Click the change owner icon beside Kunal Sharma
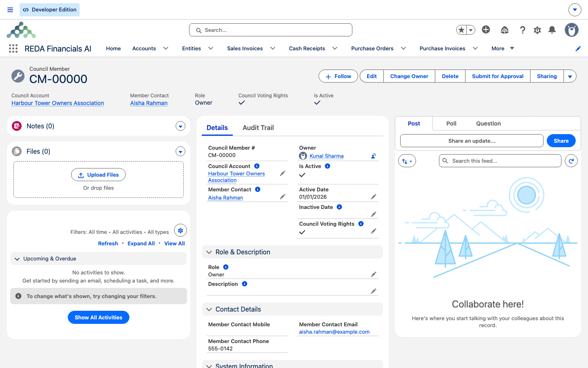This screenshot has width=588, height=368. tap(373, 156)
